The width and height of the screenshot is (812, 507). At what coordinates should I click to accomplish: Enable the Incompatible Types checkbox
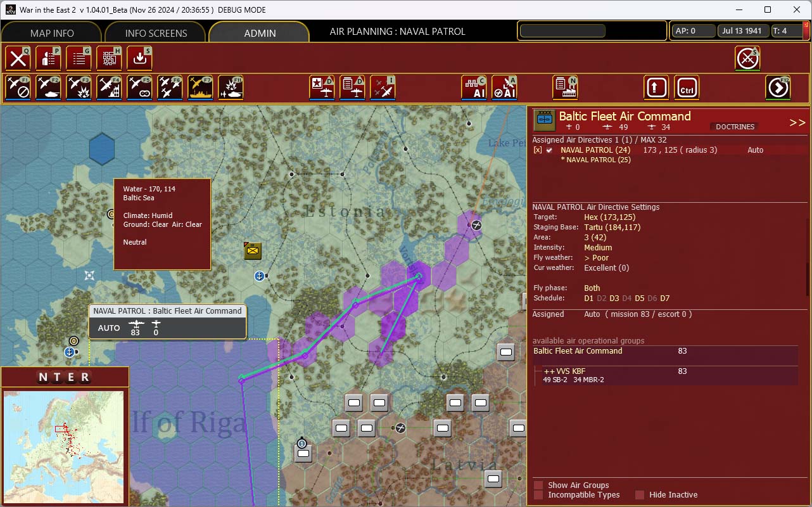[538, 495]
